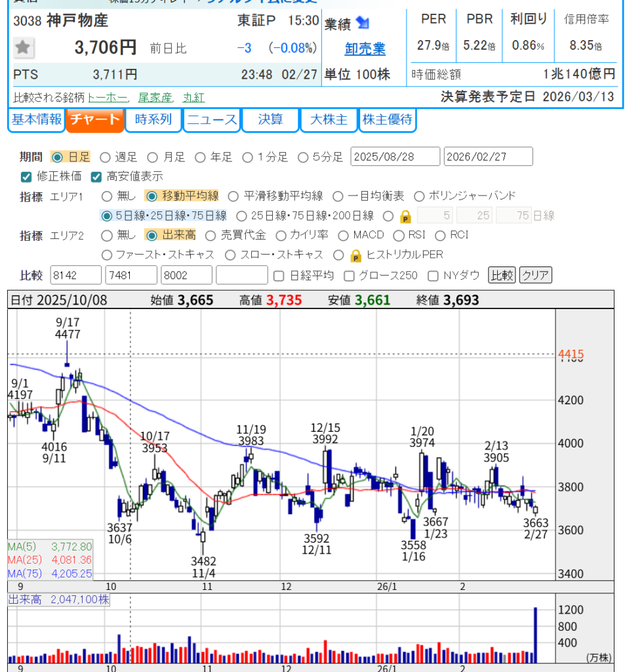This screenshot has width=627, height=672.
Task: Click the star favorite icon beside the price
Action: click(24, 47)
